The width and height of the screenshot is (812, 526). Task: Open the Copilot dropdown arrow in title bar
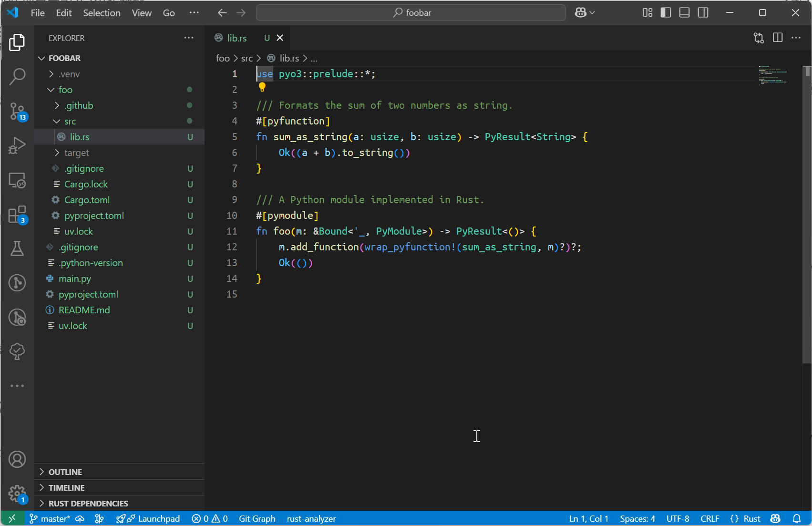click(x=592, y=13)
